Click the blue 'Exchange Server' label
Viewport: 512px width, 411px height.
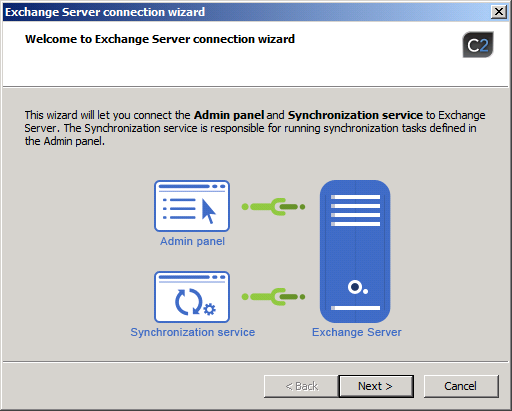click(357, 332)
